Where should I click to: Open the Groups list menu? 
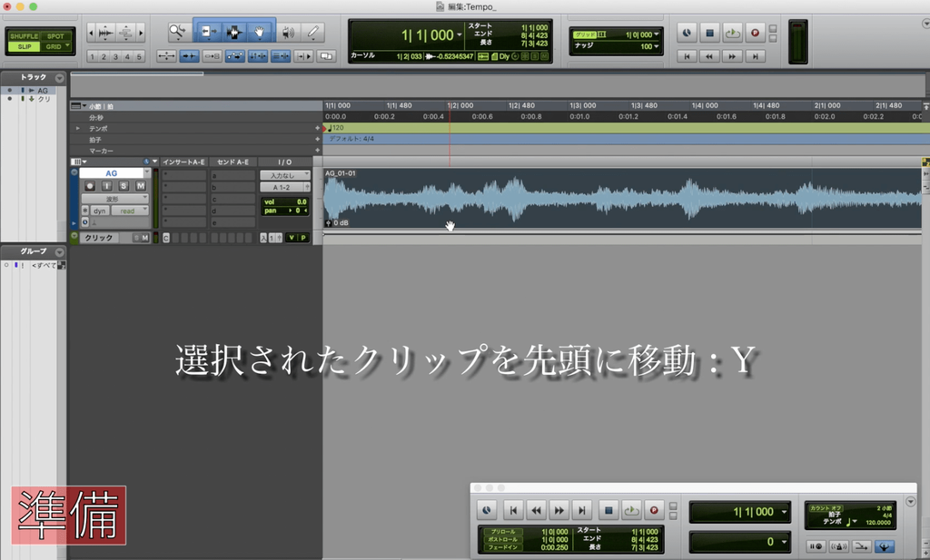(59, 251)
